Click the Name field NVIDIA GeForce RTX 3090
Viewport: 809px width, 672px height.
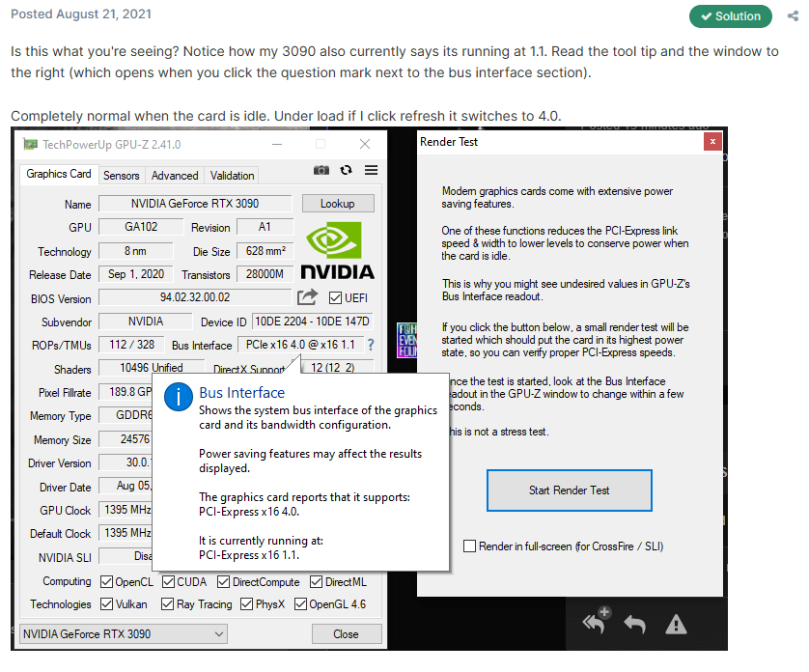195,204
